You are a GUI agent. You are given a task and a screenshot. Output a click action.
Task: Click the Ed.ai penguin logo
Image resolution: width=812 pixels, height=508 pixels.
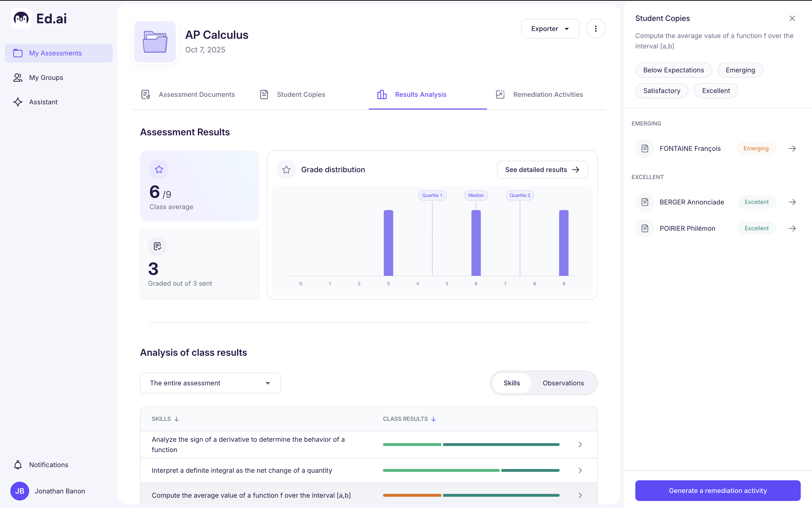click(21, 19)
